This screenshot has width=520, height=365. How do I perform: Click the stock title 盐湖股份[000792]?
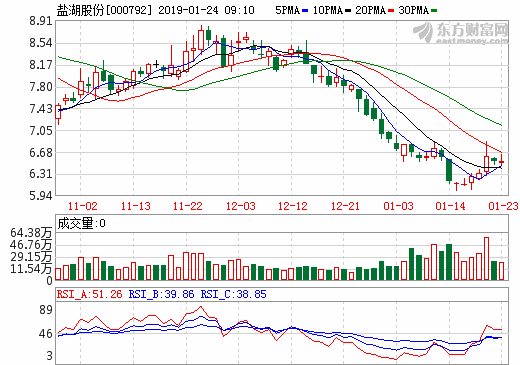104,10
